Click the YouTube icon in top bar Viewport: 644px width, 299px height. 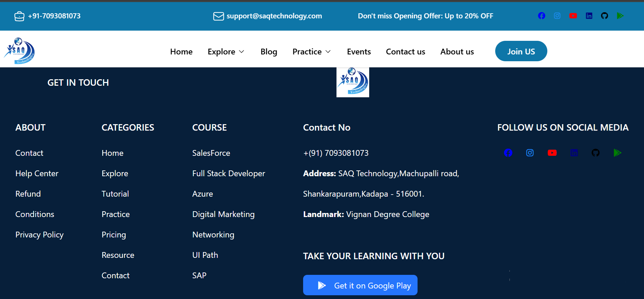point(573,16)
